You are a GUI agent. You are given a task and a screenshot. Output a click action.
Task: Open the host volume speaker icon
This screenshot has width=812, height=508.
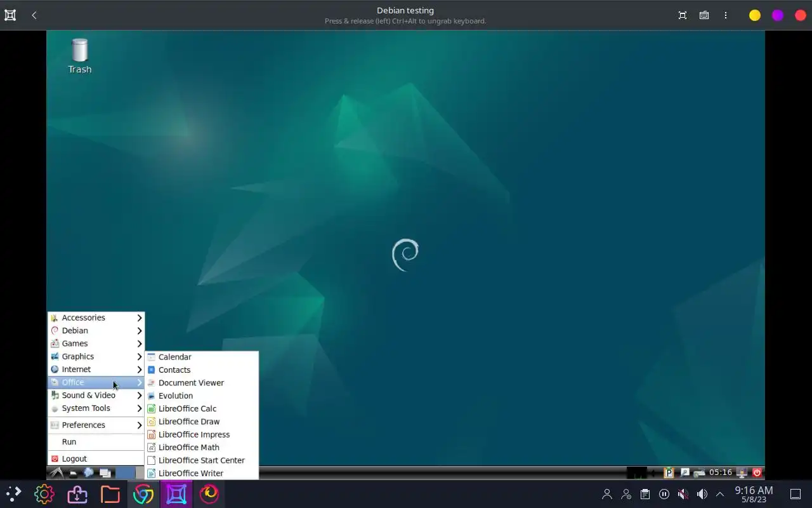[x=702, y=494]
